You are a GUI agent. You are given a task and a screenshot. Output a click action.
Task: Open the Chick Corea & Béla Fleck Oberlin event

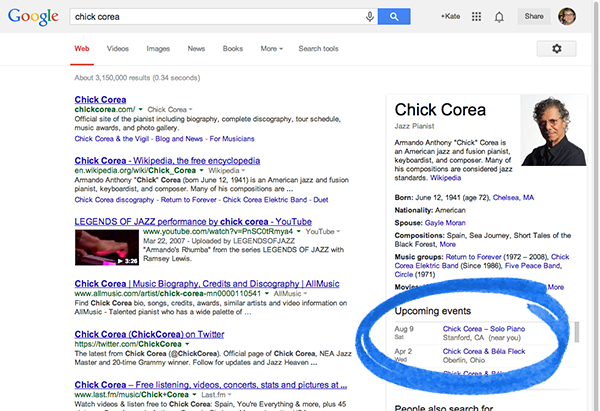click(484, 351)
